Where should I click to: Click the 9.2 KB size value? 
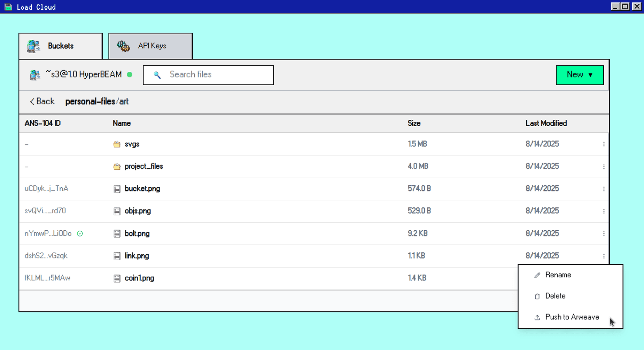tap(418, 233)
